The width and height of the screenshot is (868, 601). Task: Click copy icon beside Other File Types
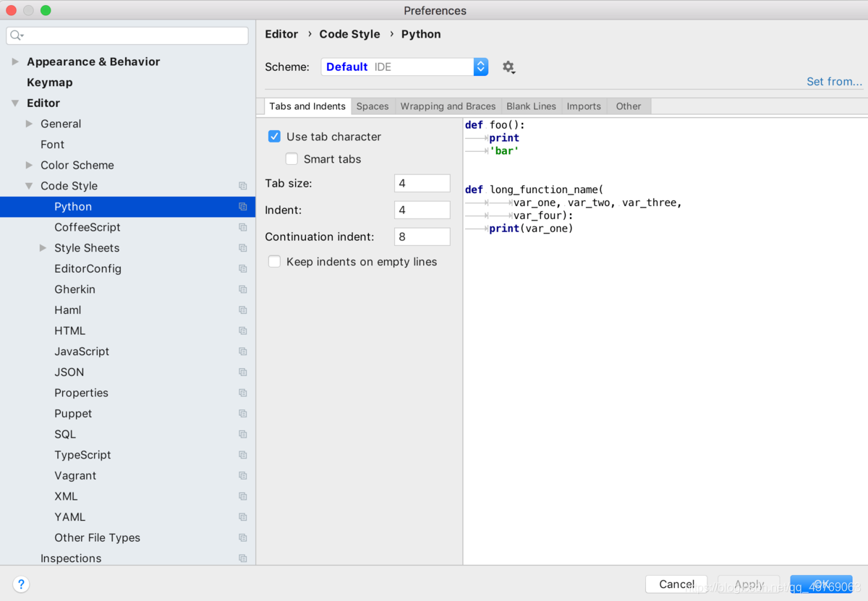[243, 538]
